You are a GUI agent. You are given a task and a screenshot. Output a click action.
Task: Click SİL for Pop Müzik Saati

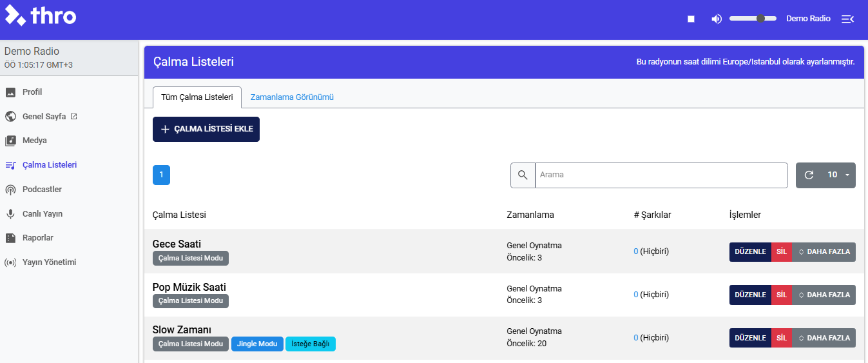[782, 295]
